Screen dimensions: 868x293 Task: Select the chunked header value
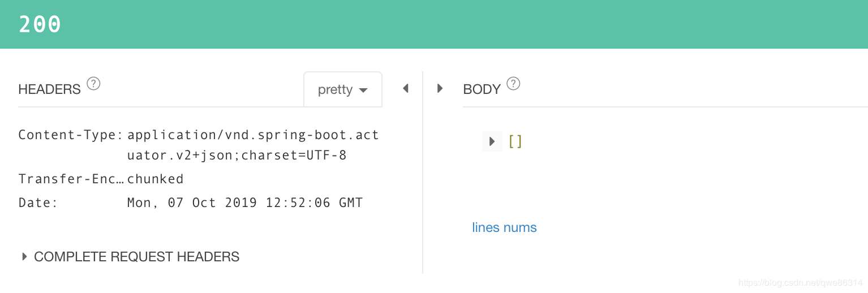(x=155, y=179)
